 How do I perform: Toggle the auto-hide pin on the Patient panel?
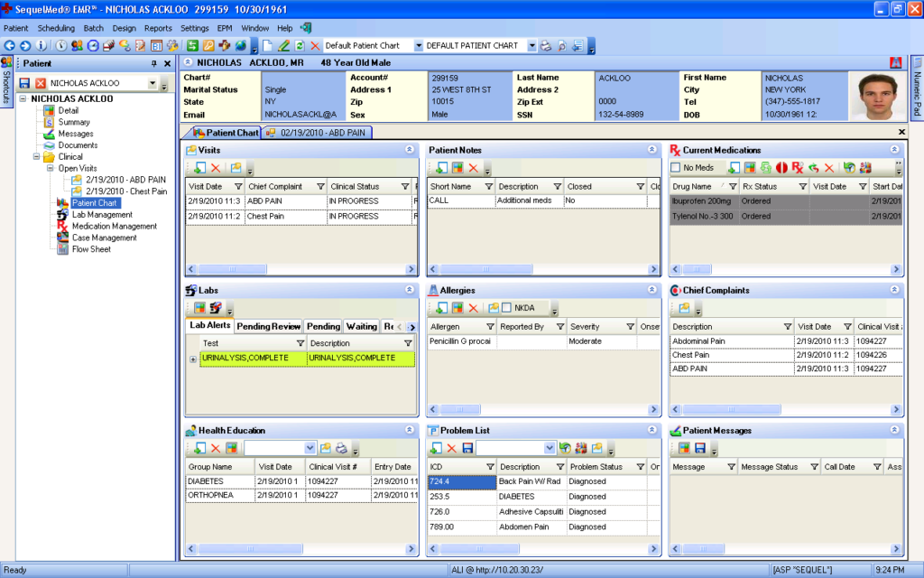(155, 63)
